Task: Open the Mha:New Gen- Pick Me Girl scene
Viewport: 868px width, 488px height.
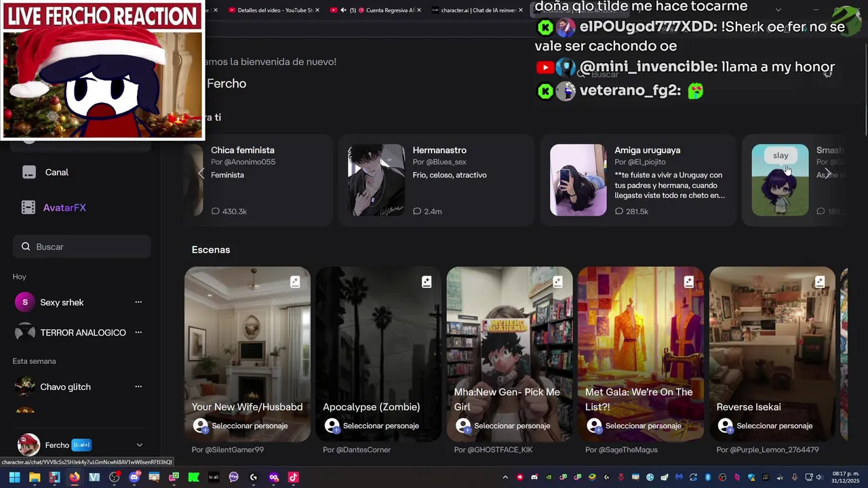Action: point(510,354)
